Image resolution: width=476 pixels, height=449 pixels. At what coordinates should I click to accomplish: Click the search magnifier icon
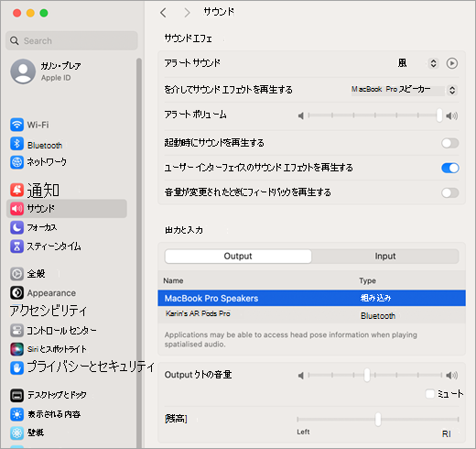(x=15, y=40)
